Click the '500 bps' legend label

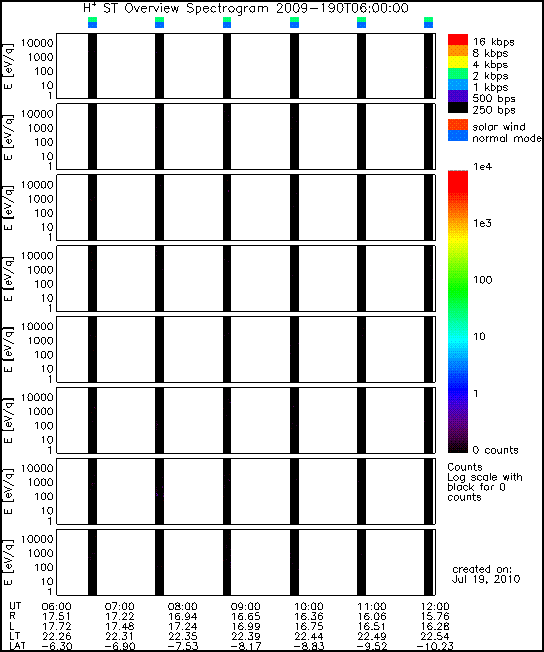coord(494,99)
